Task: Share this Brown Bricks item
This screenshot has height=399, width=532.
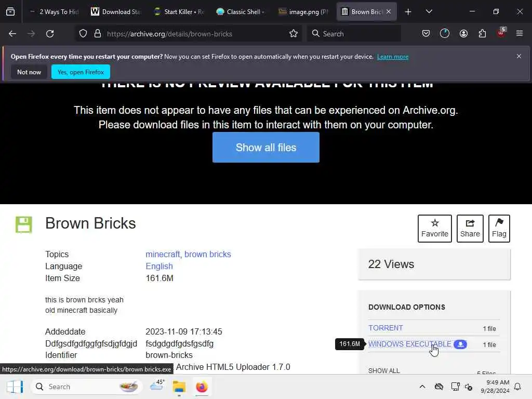Action: (x=470, y=229)
